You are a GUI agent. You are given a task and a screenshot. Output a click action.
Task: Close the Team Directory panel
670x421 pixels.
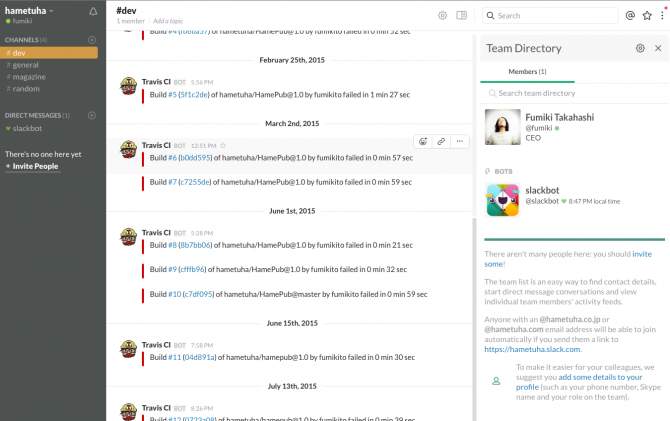tap(658, 48)
